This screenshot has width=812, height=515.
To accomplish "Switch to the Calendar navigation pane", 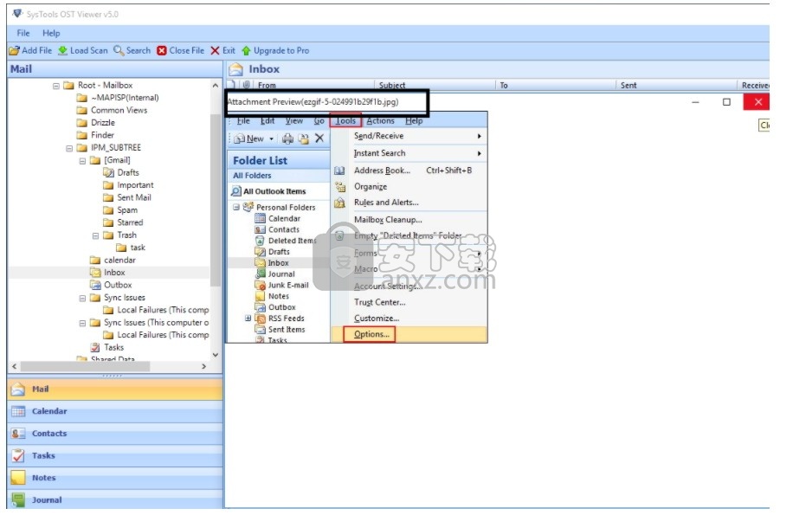I will [115, 411].
